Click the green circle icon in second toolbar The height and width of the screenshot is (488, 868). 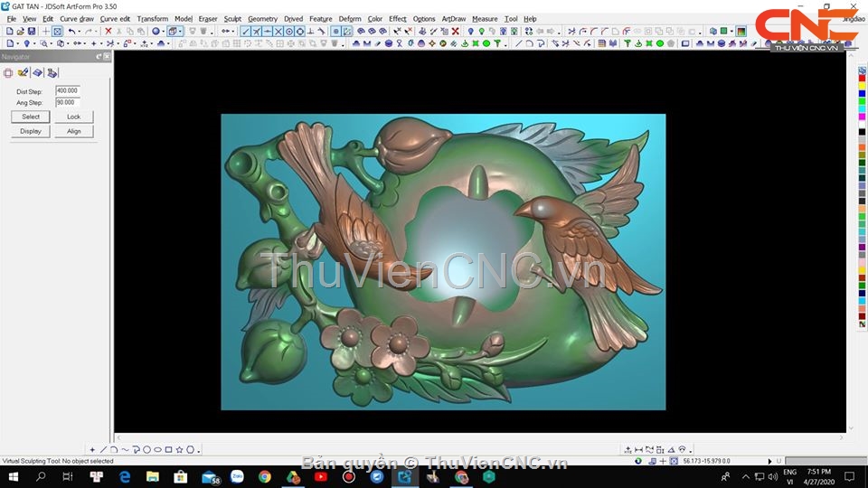[x=486, y=43]
